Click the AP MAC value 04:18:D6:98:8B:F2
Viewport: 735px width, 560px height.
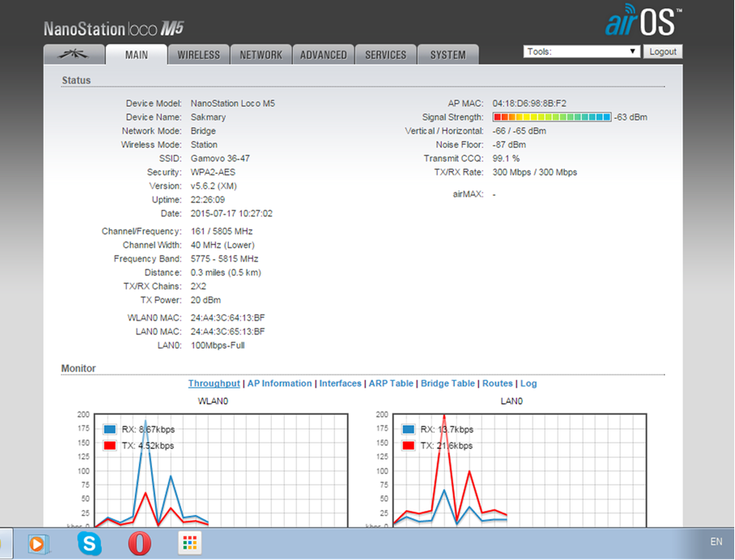click(529, 104)
